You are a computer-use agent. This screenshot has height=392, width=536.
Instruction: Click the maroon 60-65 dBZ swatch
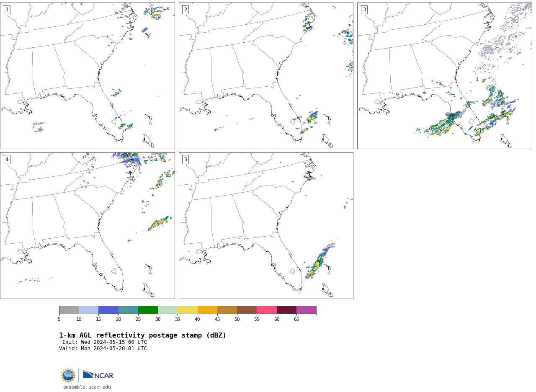(286, 310)
